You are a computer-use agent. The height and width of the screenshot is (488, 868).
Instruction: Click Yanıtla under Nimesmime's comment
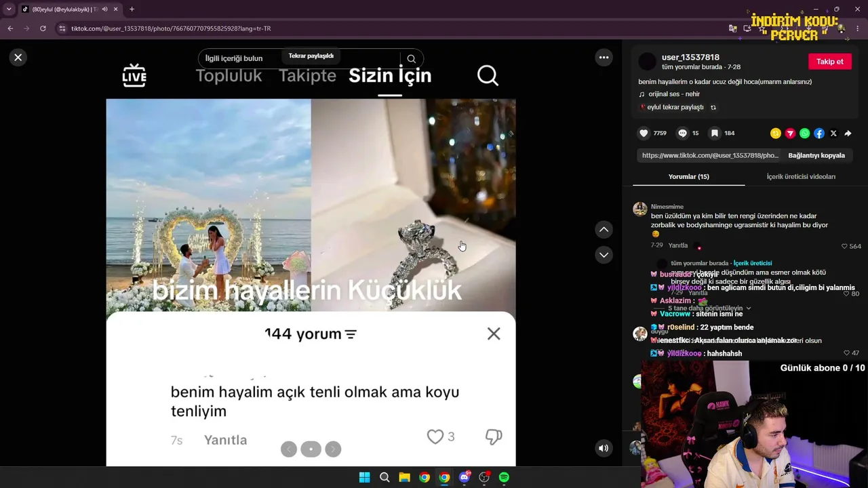click(678, 245)
